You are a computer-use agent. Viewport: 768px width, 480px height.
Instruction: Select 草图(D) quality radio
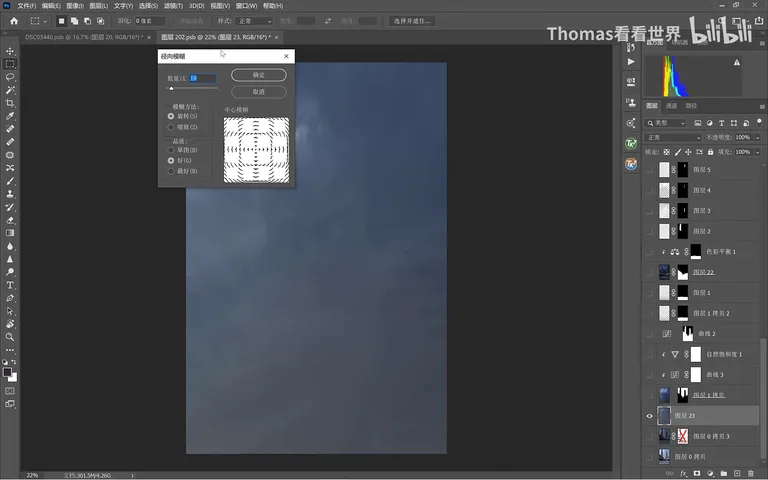pos(170,150)
